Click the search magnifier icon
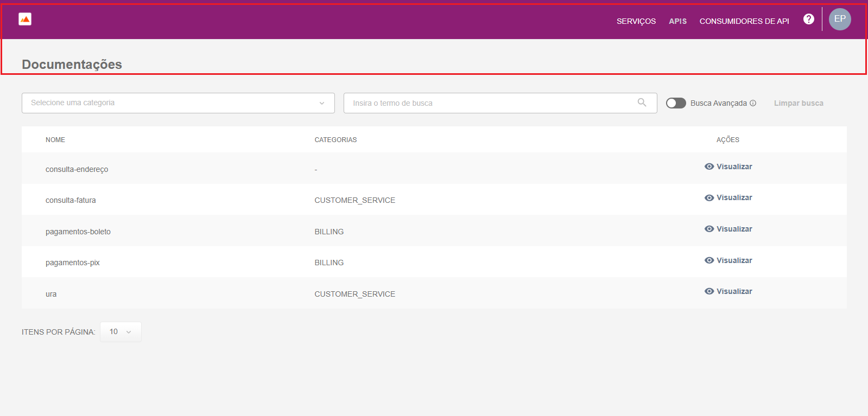 [x=642, y=103]
